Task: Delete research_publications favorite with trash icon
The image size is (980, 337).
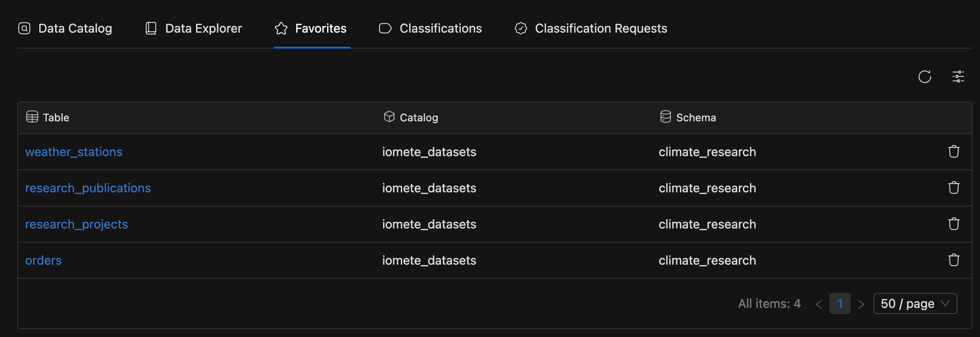Action: (954, 187)
